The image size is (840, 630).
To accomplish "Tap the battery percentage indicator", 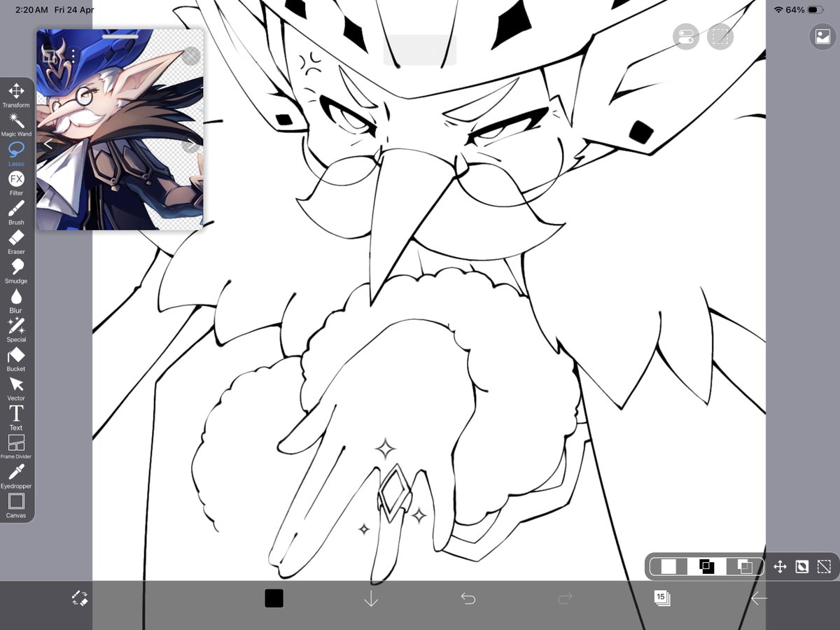I will [794, 10].
